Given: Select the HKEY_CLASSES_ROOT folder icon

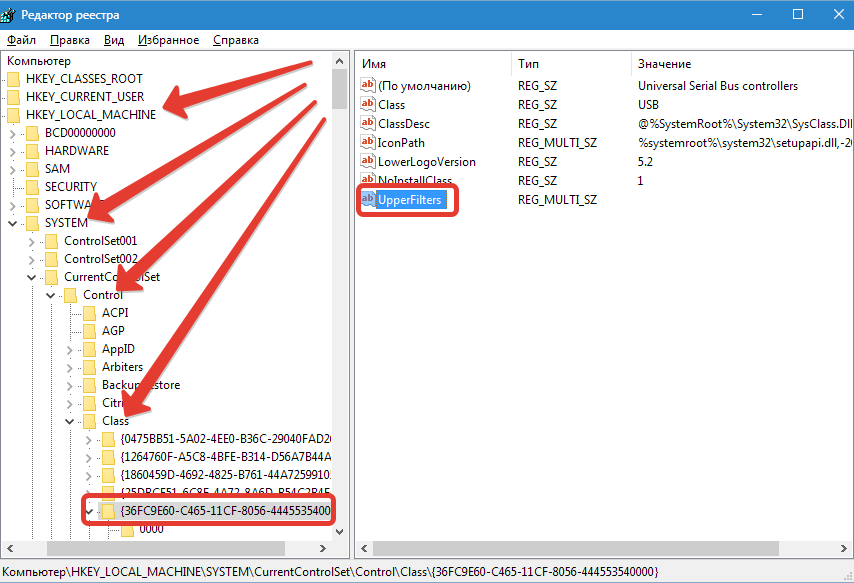Looking at the screenshot, I should coord(14,79).
